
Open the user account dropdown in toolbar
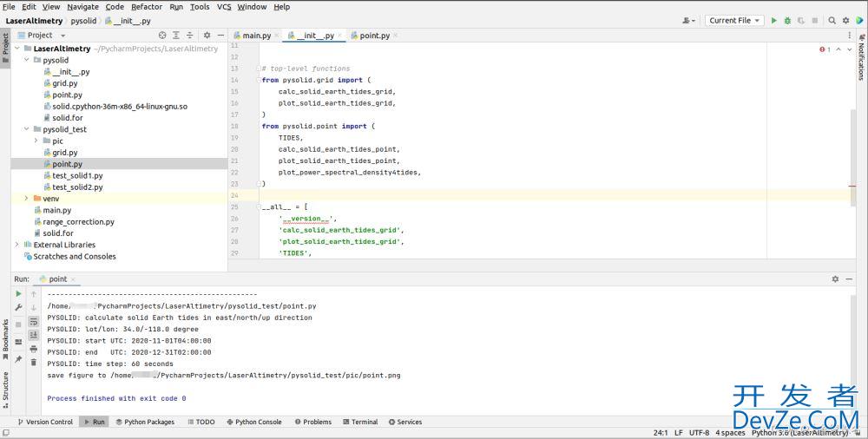[688, 21]
